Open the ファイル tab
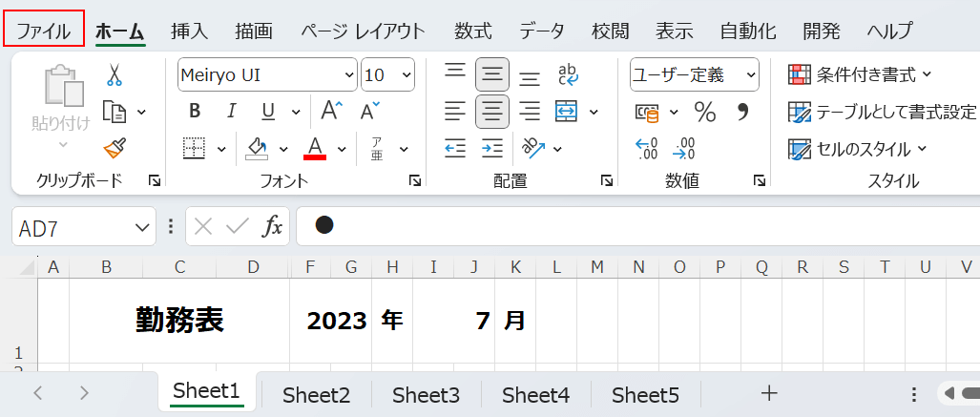 coord(44,30)
